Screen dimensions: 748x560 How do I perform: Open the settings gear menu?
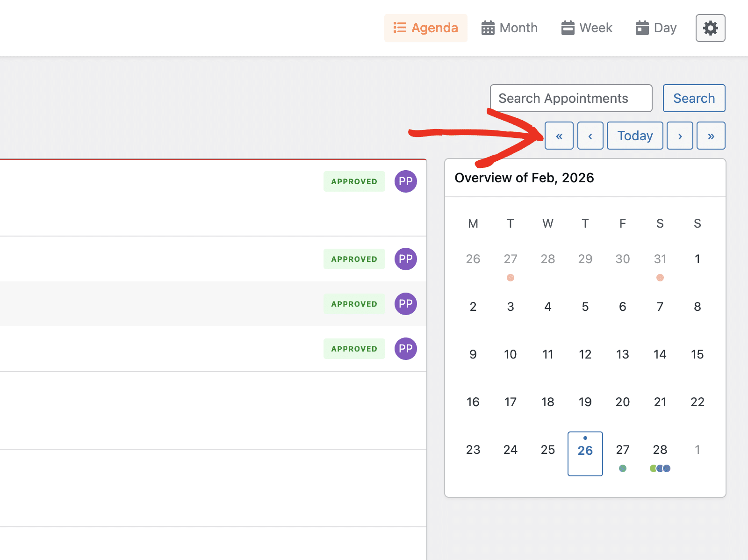(x=710, y=28)
